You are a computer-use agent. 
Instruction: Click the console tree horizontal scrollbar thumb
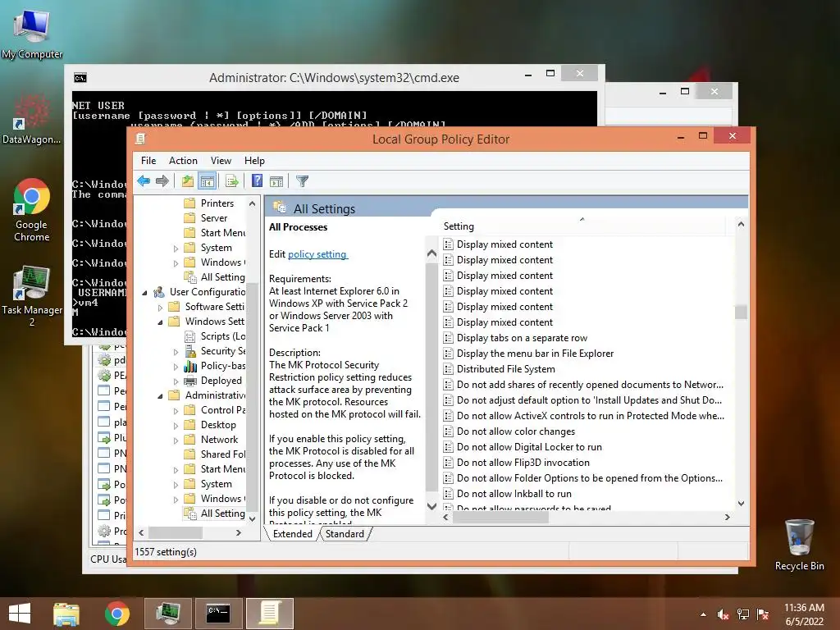pos(176,533)
